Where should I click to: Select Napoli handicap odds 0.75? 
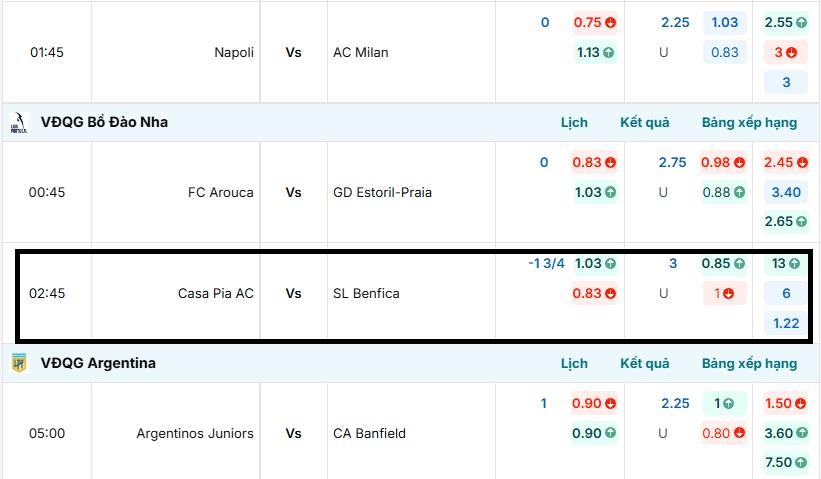coord(594,23)
